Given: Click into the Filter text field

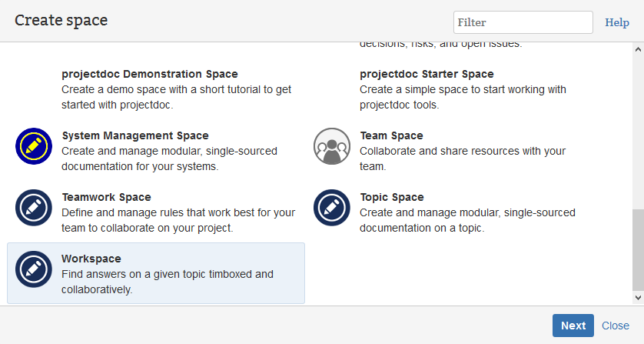Looking at the screenshot, I should coord(523,22).
